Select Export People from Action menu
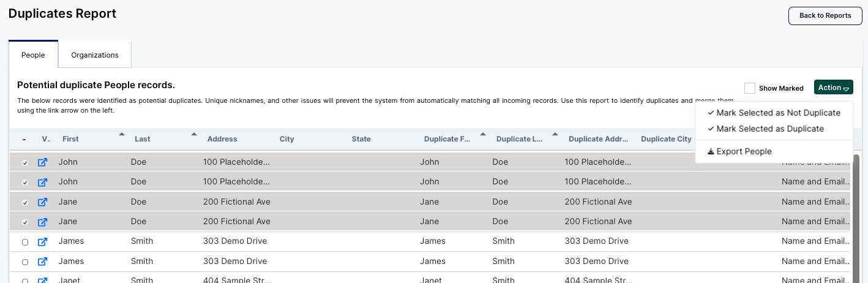Image resolution: width=868 pixels, height=283 pixels. [739, 151]
